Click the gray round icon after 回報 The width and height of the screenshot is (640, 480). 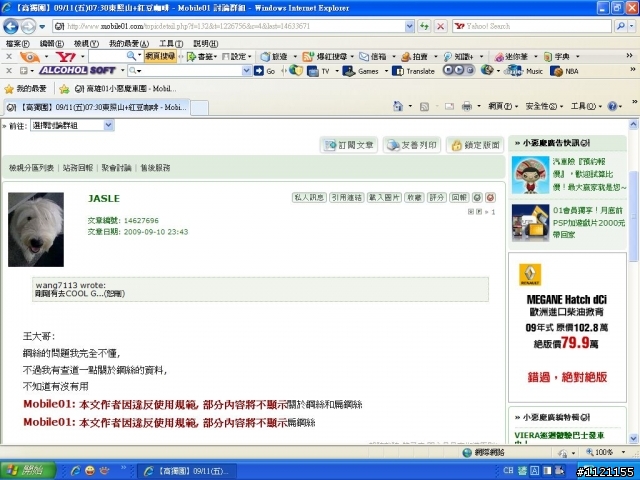tap(477, 198)
